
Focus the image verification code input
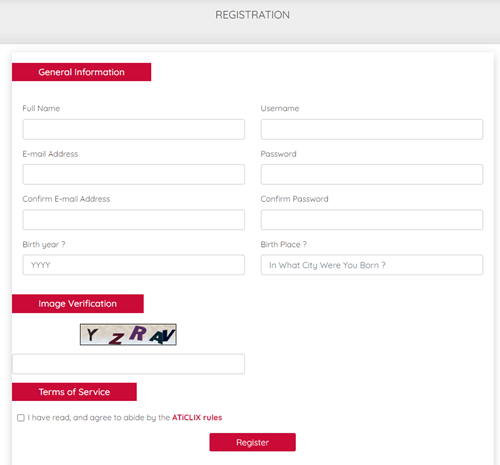(x=128, y=364)
